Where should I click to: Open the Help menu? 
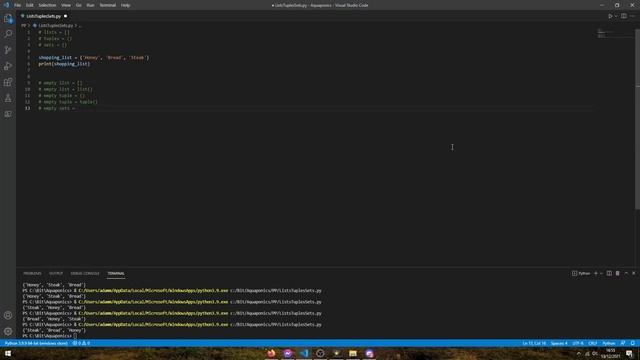125,5
